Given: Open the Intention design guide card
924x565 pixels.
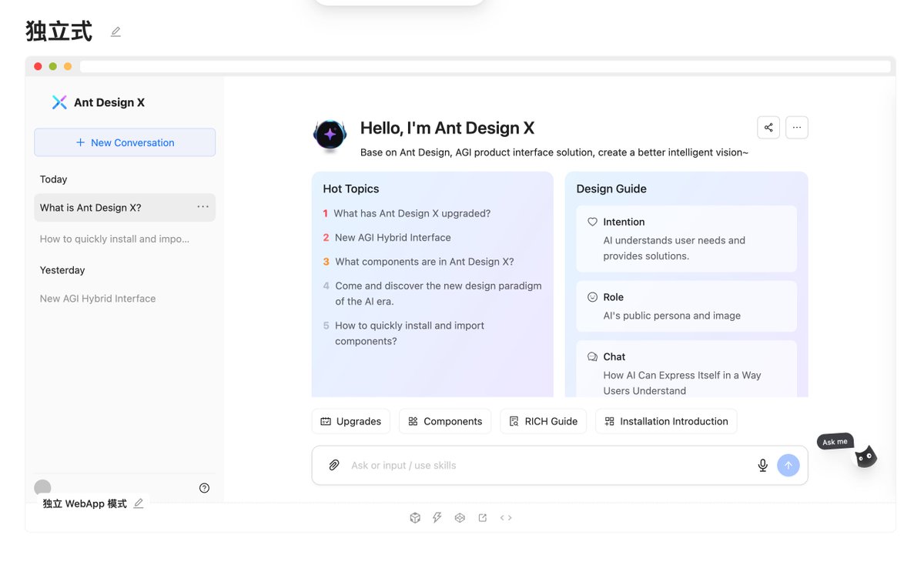Looking at the screenshot, I should [x=687, y=239].
